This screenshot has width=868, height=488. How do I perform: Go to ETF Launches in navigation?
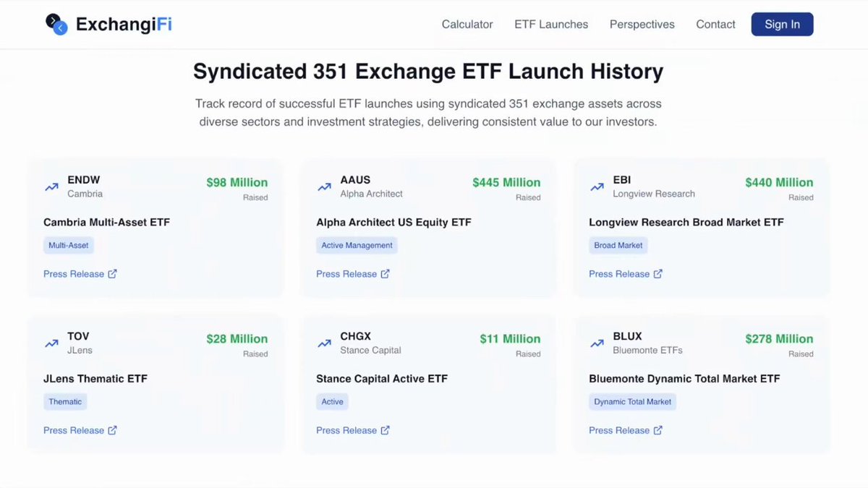pos(551,25)
